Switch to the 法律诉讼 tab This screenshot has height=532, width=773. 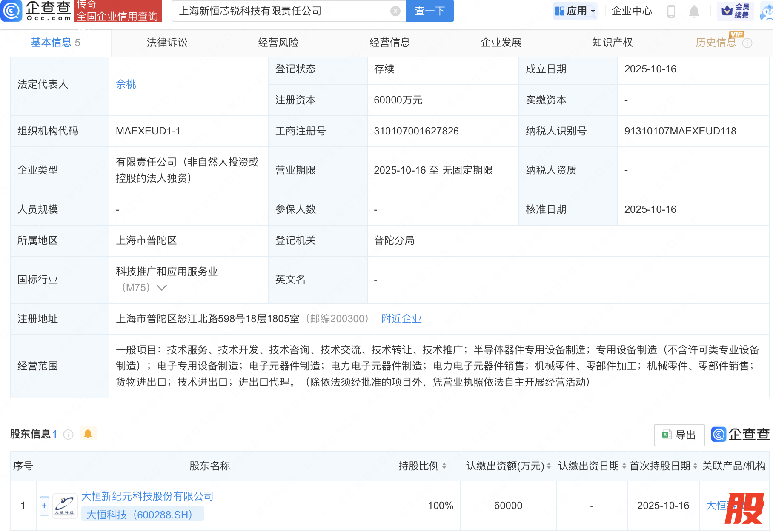(167, 43)
